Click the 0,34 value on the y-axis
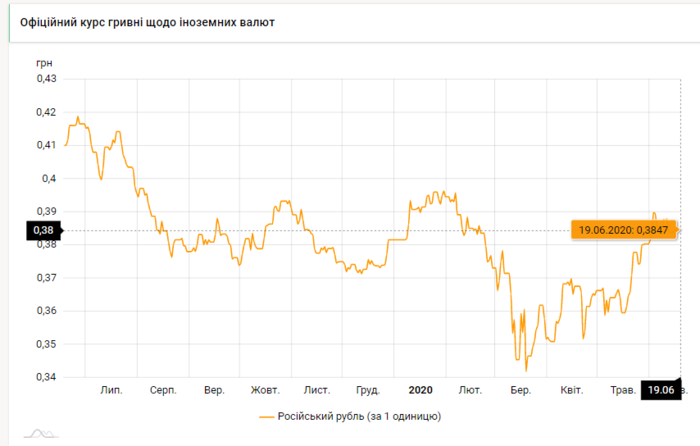Image resolution: width=700 pixels, height=446 pixels. click(x=46, y=377)
